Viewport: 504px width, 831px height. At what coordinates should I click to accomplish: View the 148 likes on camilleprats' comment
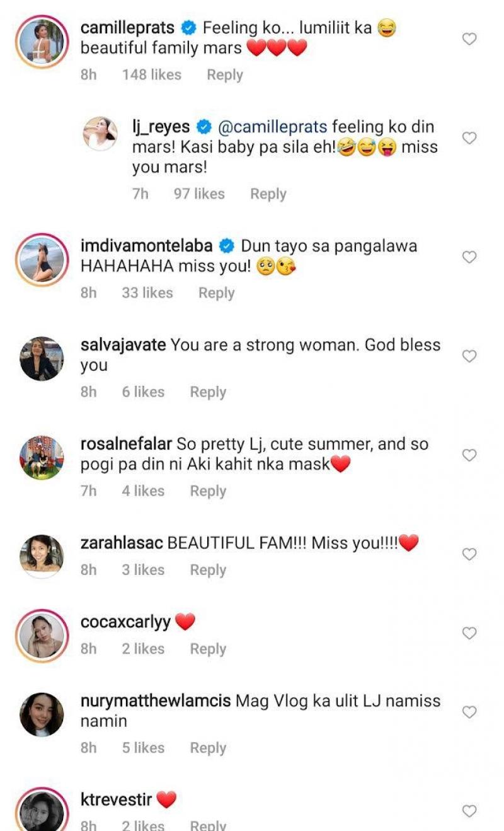[151, 75]
